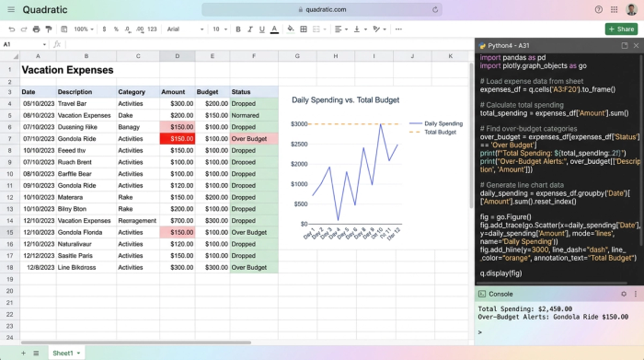Click the Console prompt input

pos(558,332)
